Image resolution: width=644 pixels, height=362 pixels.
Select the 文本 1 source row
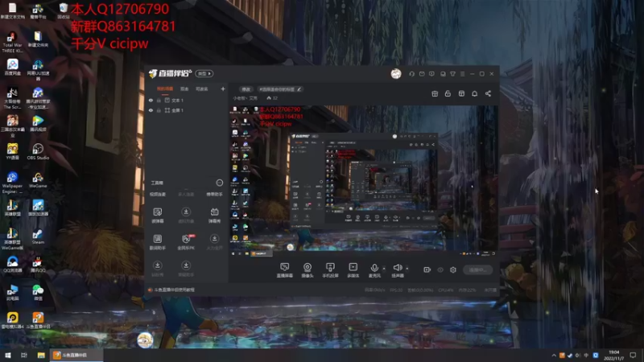click(187, 100)
